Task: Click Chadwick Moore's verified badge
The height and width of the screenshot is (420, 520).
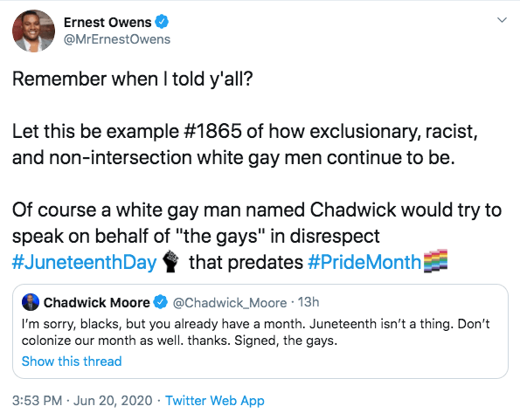Action: coord(161,302)
